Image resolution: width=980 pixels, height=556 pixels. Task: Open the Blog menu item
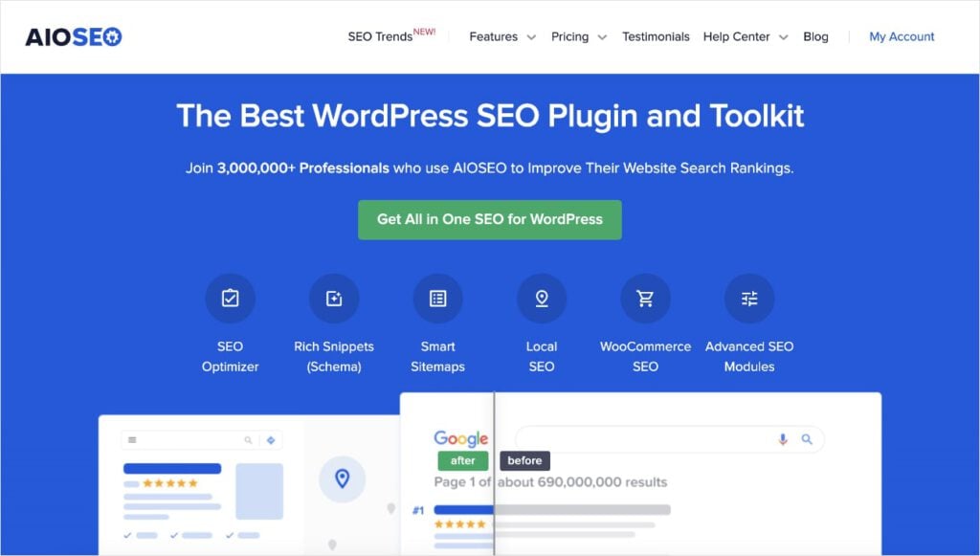pos(815,36)
